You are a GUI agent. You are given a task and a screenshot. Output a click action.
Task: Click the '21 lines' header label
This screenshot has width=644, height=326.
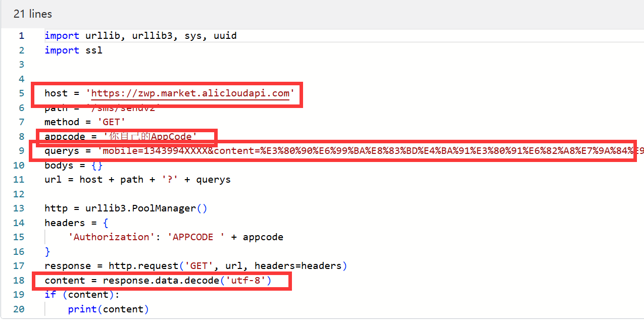32,14
